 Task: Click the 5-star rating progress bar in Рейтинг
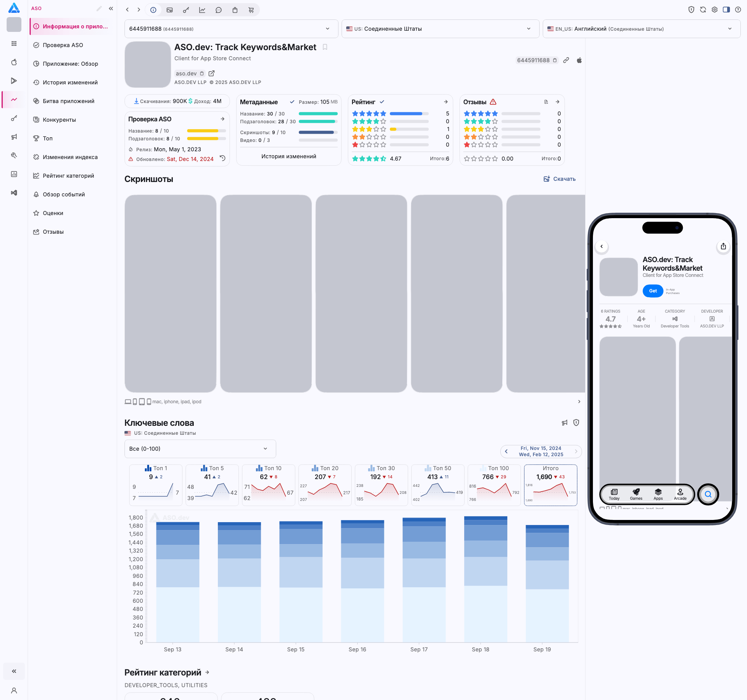tap(409, 114)
